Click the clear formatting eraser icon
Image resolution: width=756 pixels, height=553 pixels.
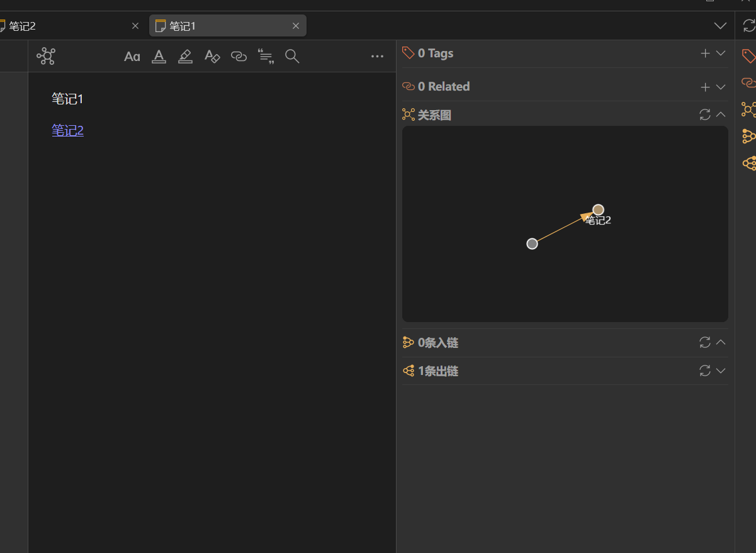(212, 57)
